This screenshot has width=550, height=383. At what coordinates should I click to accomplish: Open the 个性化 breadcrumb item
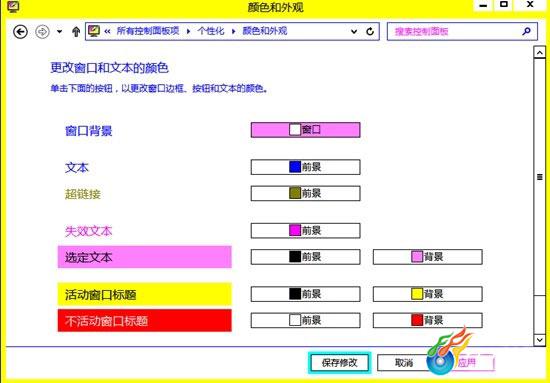[x=210, y=31]
